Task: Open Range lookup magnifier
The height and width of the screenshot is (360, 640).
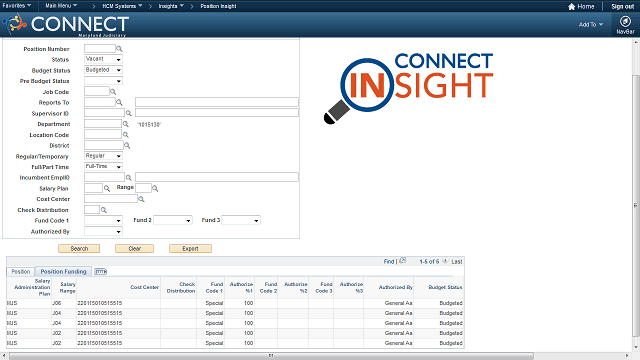Action: (155, 188)
